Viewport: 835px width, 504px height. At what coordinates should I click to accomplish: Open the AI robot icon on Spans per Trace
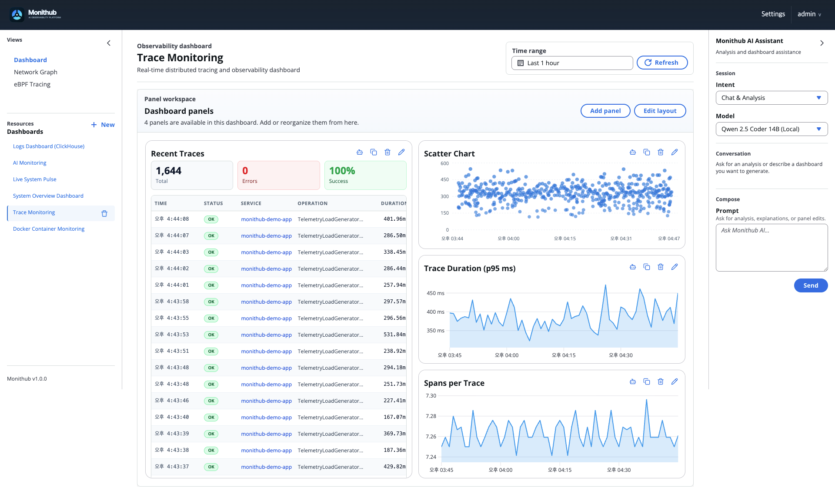tap(632, 381)
